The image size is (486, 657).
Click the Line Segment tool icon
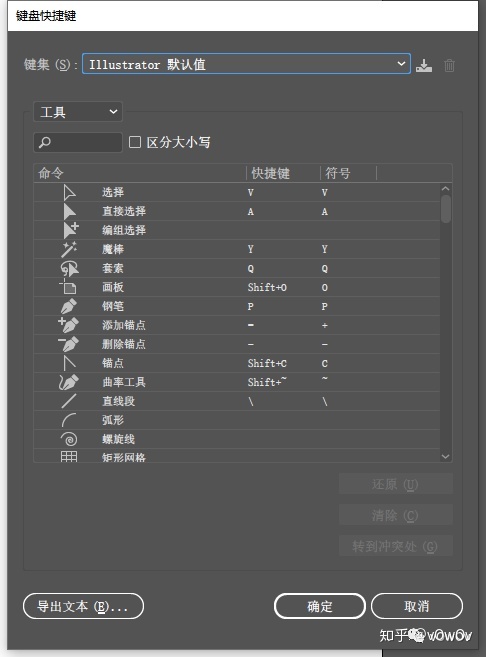tap(69, 401)
